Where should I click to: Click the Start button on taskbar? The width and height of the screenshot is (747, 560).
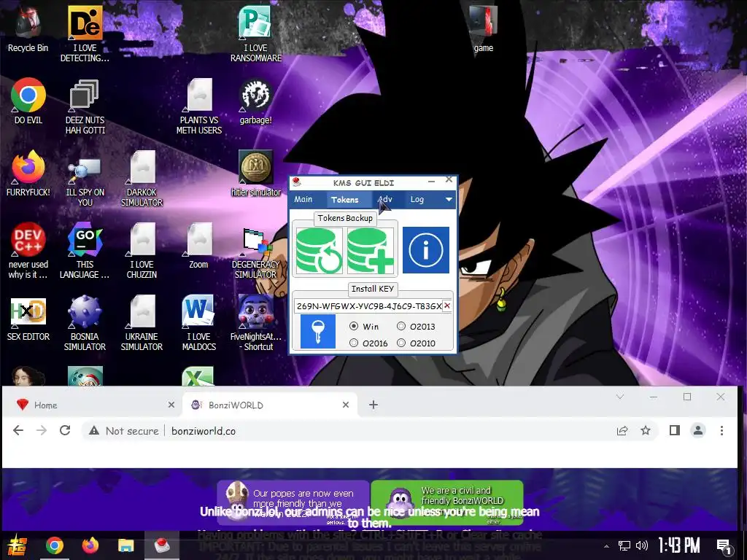point(18,545)
